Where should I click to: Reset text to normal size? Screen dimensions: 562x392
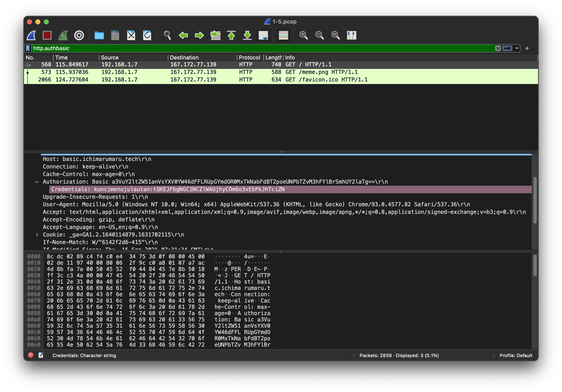pos(336,35)
